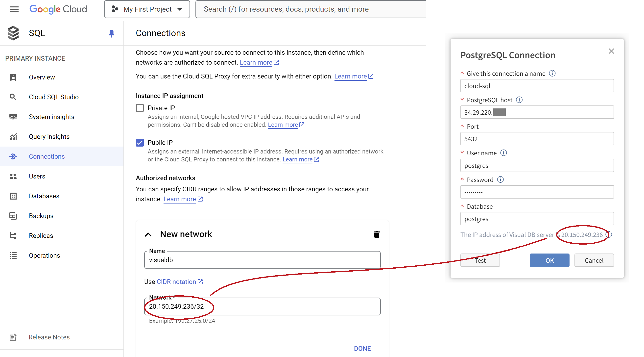
Task: Click info icon next to User name
Action: 503,153
